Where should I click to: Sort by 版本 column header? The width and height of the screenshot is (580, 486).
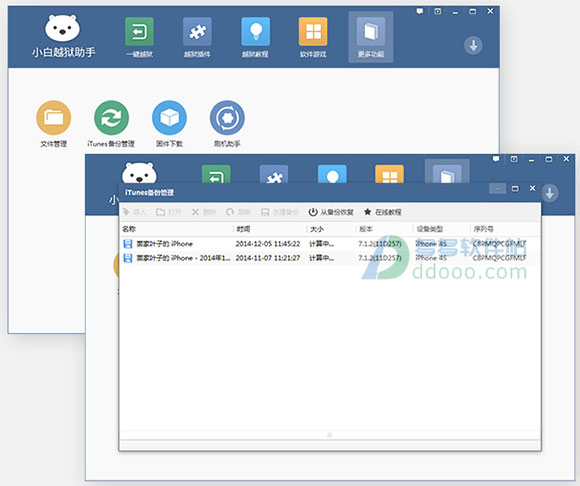[x=366, y=229]
